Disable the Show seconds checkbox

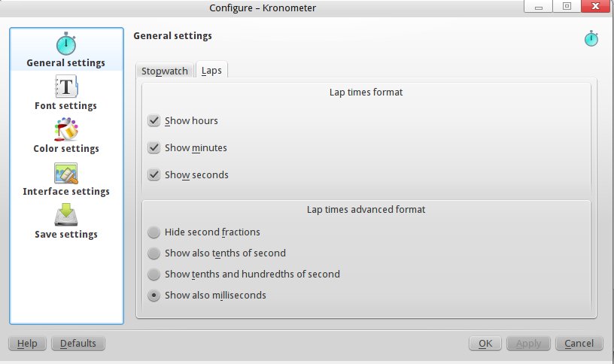(154, 174)
